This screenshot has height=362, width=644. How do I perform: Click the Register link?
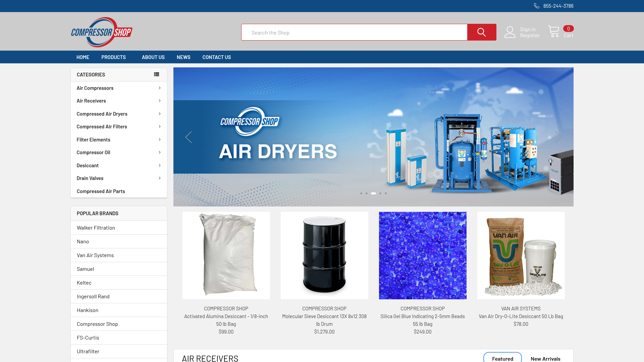click(530, 35)
